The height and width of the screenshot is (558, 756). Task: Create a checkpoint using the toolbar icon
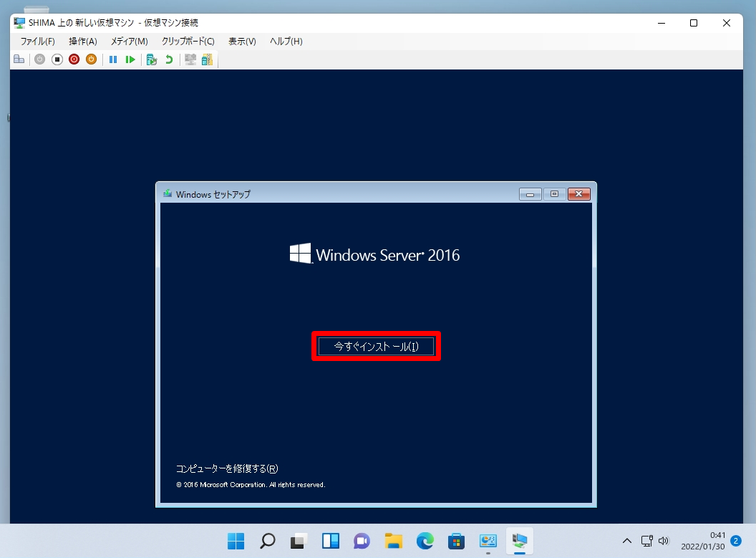click(x=152, y=59)
